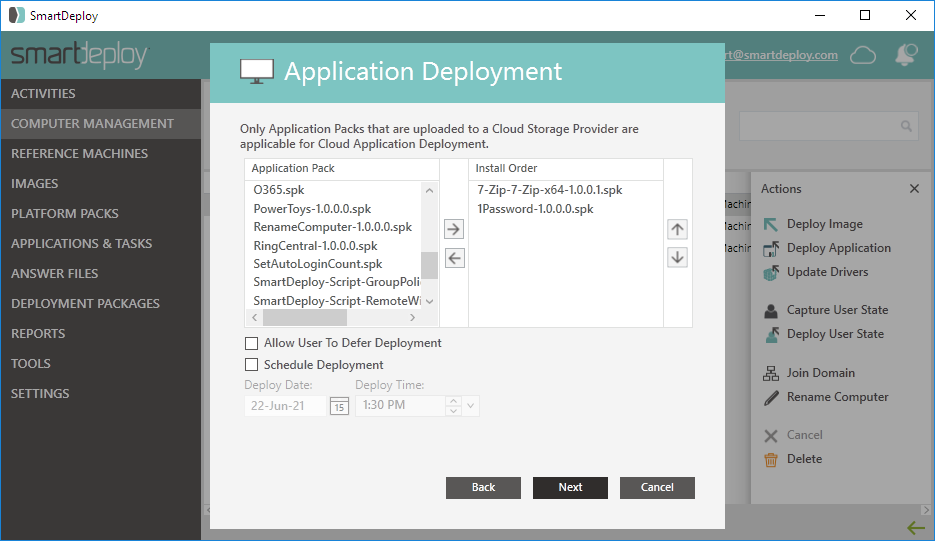The height and width of the screenshot is (541, 935).
Task: Select RenameComputer-1.0.0.0.spk pack
Action: [333, 227]
